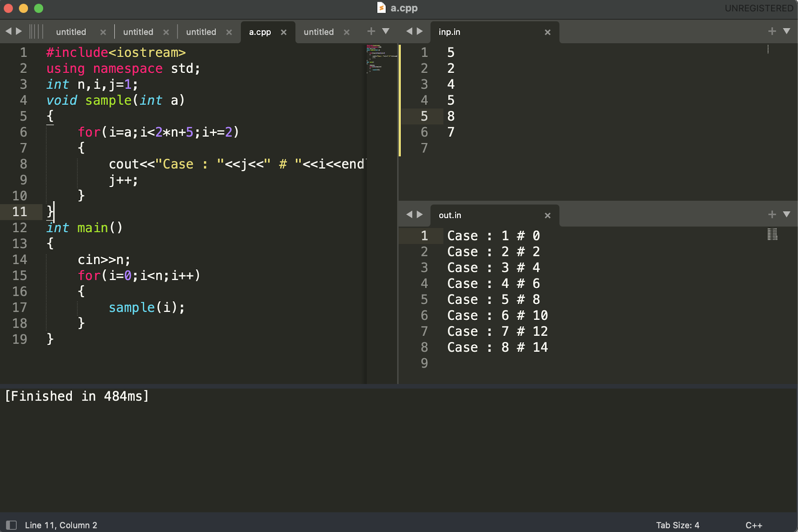The width and height of the screenshot is (798, 532).
Task: Add new tab in inp.in pane
Action: pyautogui.click(x=772, y=31)
